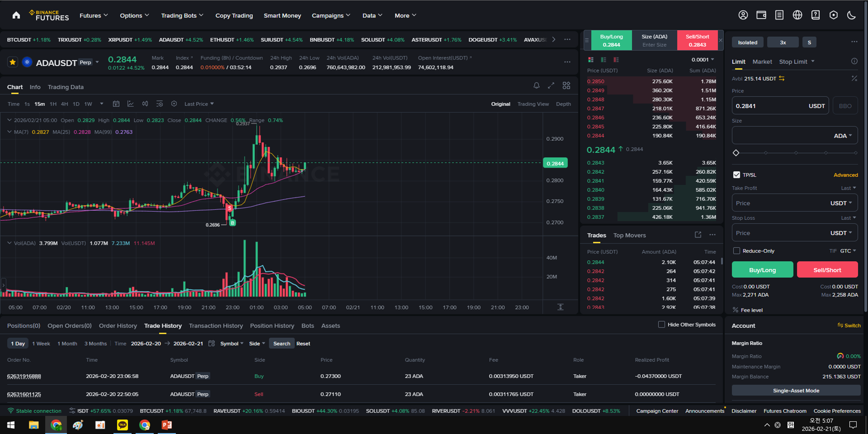This screenshot has height=434, width=868.
Task: Click Search in Trade History filters
Action: [x=281, y=344]
